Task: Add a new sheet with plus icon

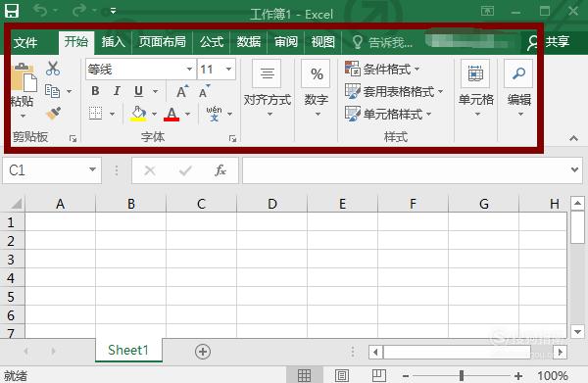Action: (203, 352)
